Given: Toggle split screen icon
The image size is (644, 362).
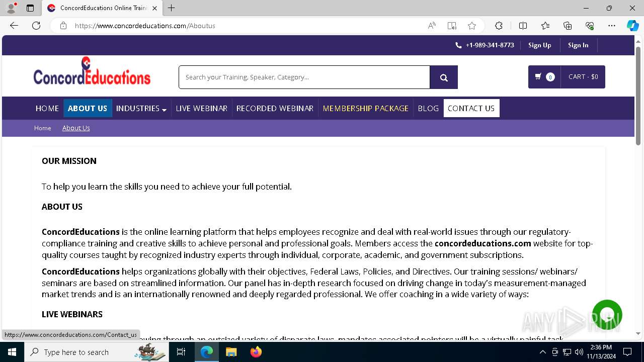Looking at the screenshot, I should point(523,26).
